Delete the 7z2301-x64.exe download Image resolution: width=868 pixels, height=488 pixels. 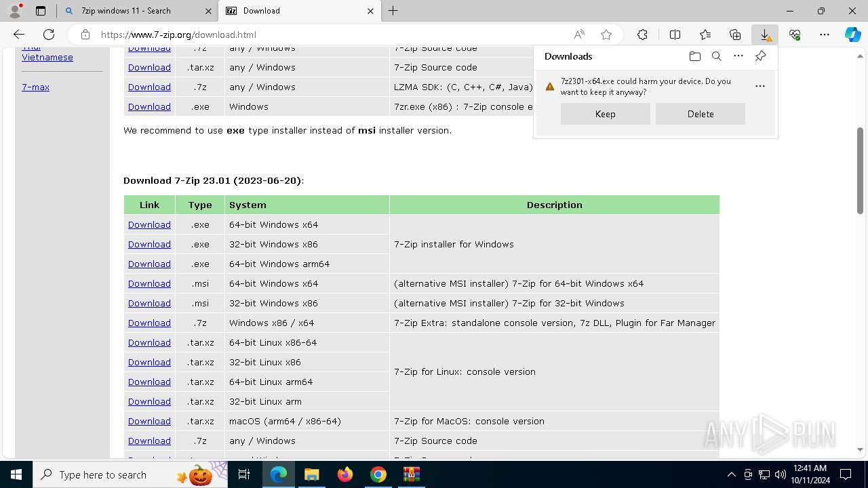pos(701,114)
